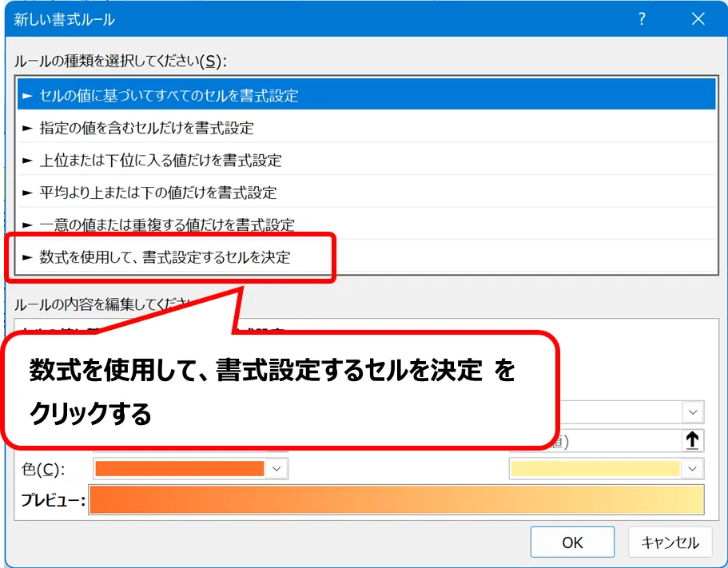Click the プレビュー gradient bar
The width and height of the screenshot is (728, 568).
pyautogui.click(x=396, y=500)
